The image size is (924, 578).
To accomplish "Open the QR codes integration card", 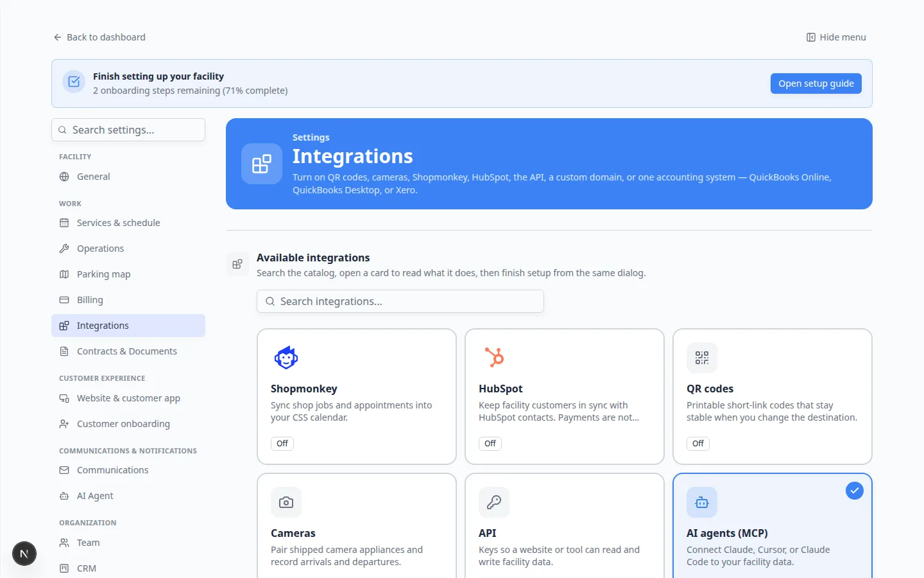I will click(773, 396).
